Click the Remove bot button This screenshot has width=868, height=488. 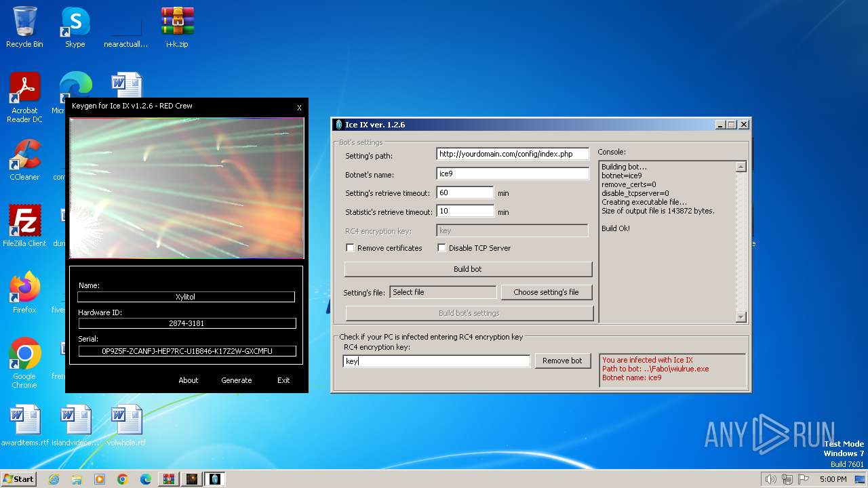pos(562,361)
